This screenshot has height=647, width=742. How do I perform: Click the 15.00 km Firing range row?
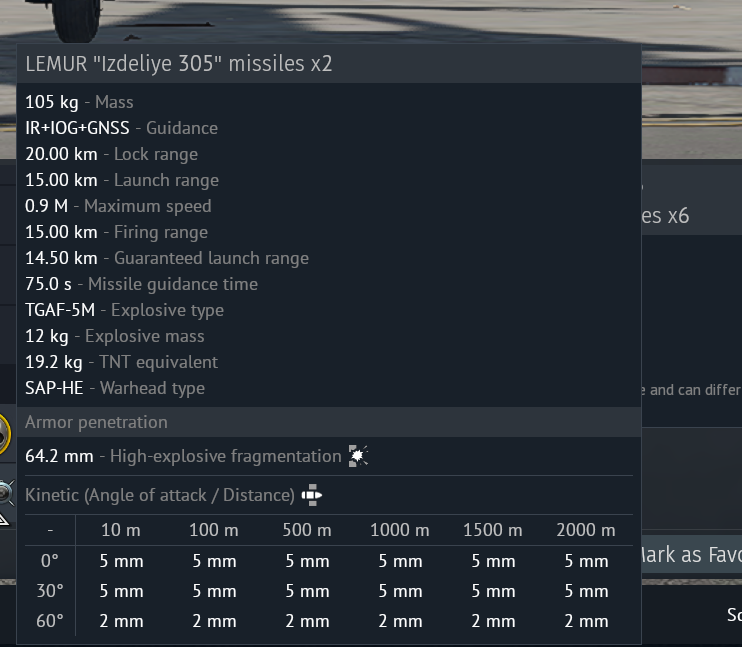[116, 232]
